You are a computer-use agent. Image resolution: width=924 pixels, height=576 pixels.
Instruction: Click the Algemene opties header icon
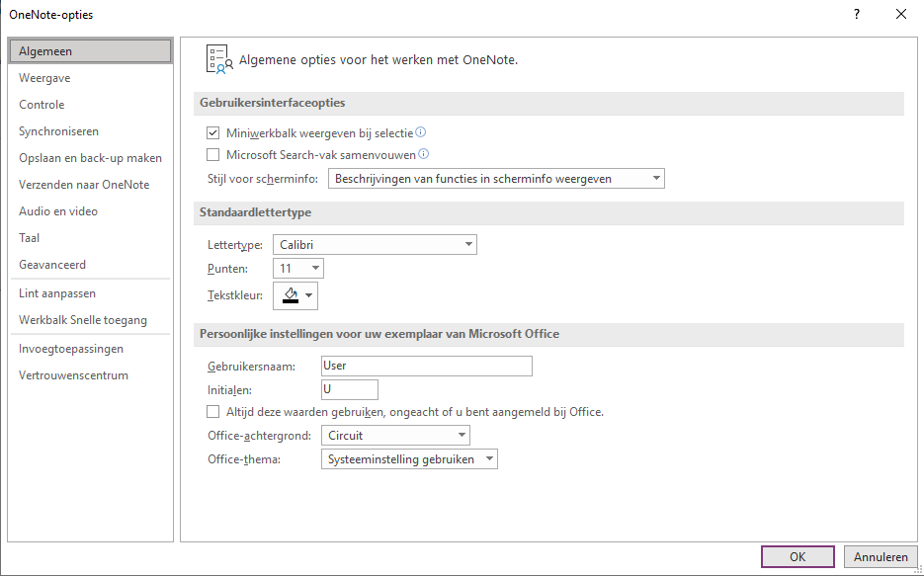coord(219,59)
